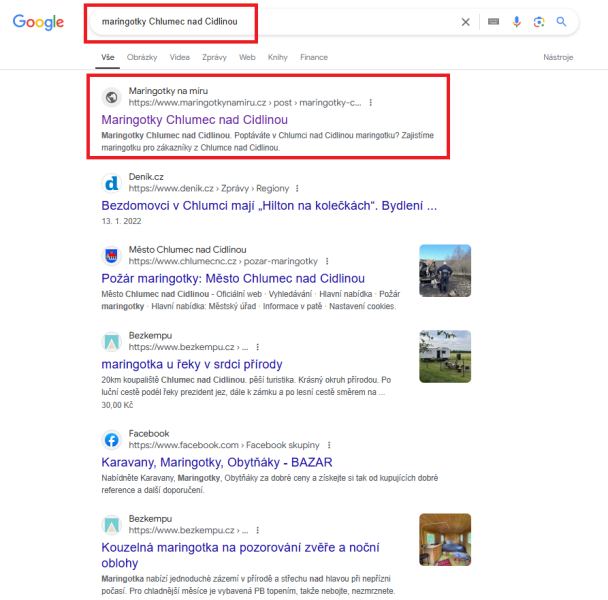Open Maringotky Chlumec nad Cidlinou result
The width and height of the screenshot is (608, 600).
click(x=195, y=120)
